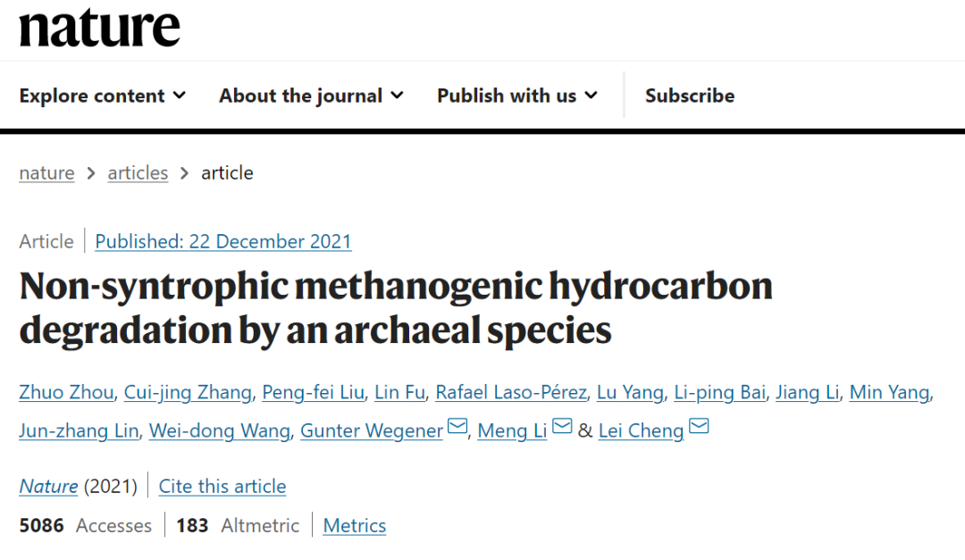
Task: Select author Rafael Laso-Pérez
Action: 511,392
